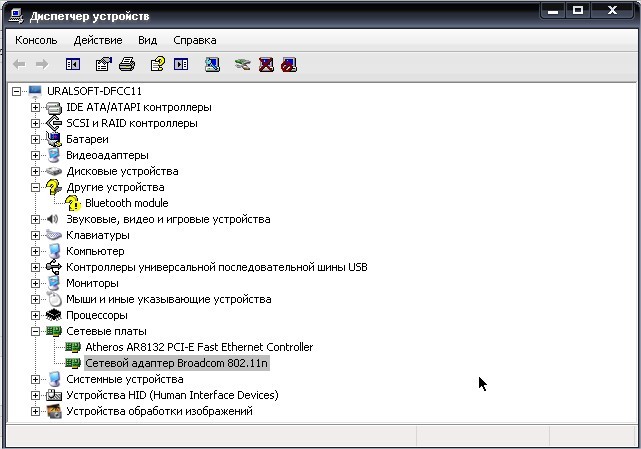Click the Broadcom 802.11n adapter icon
Screen dimensions: 641x449
click(73, 363)
